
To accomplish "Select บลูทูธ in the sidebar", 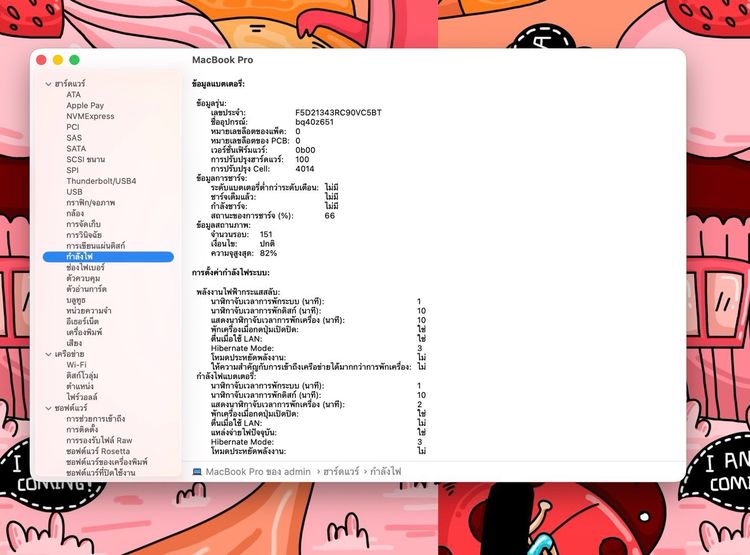I will pos(76,300).
